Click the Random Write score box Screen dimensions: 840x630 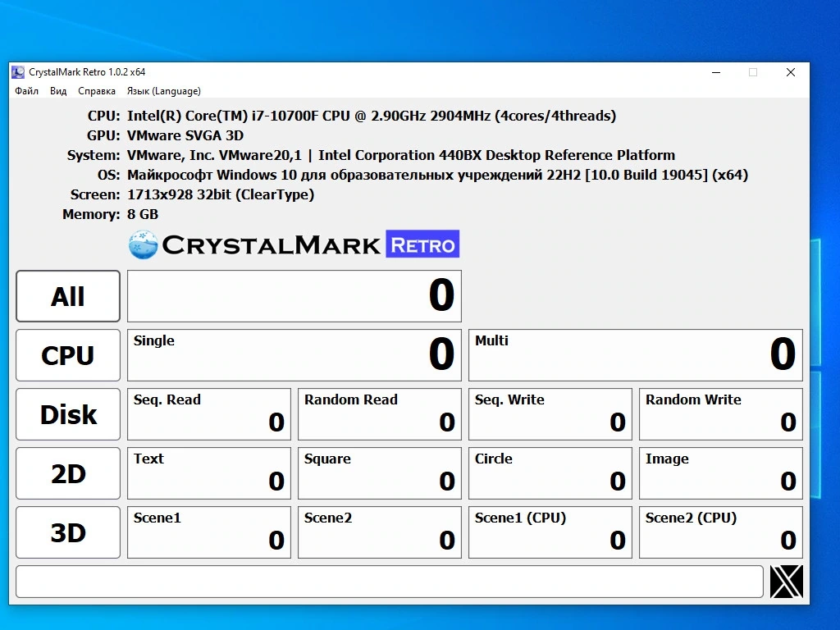[x=721, y=414]
